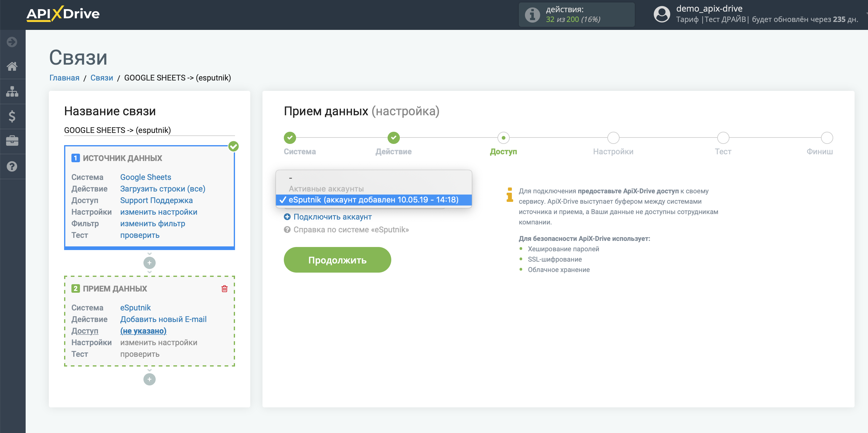Click Добавить новый E-mail action link
The height and width of the screenshot is (433, 868).
click(x=163, y=319)
